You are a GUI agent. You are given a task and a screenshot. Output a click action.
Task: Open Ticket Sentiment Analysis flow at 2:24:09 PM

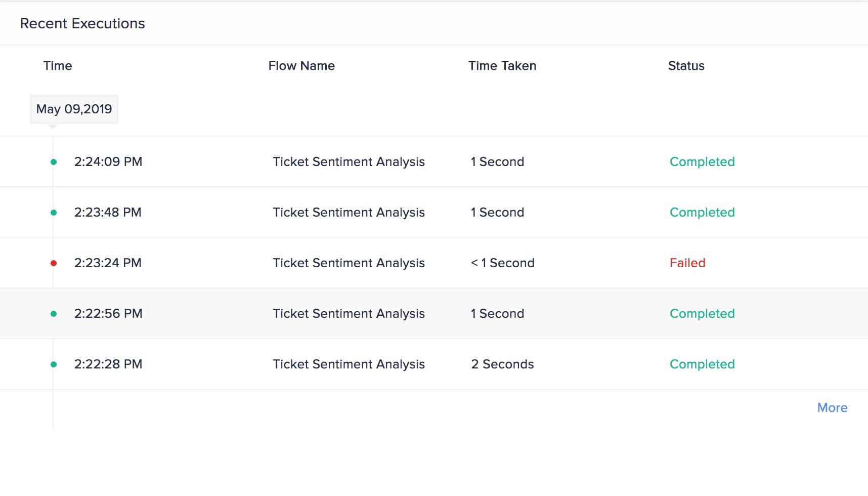[x=349, y=162]
